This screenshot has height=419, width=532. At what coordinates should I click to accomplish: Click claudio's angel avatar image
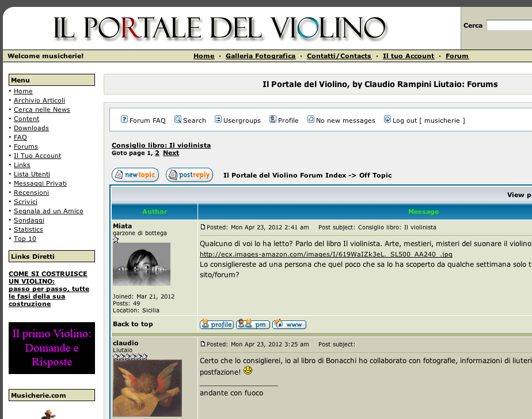pyautogui.click(x=147, y=388)
